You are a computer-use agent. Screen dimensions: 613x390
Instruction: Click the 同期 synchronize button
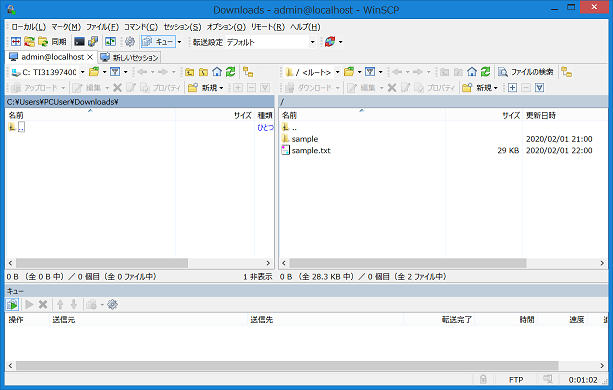52,41
